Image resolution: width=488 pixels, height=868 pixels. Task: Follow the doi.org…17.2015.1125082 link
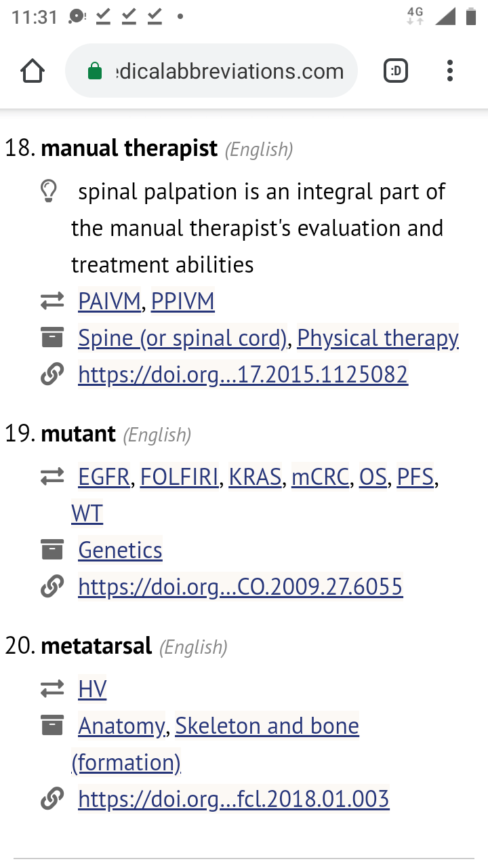tap(243, 374)
